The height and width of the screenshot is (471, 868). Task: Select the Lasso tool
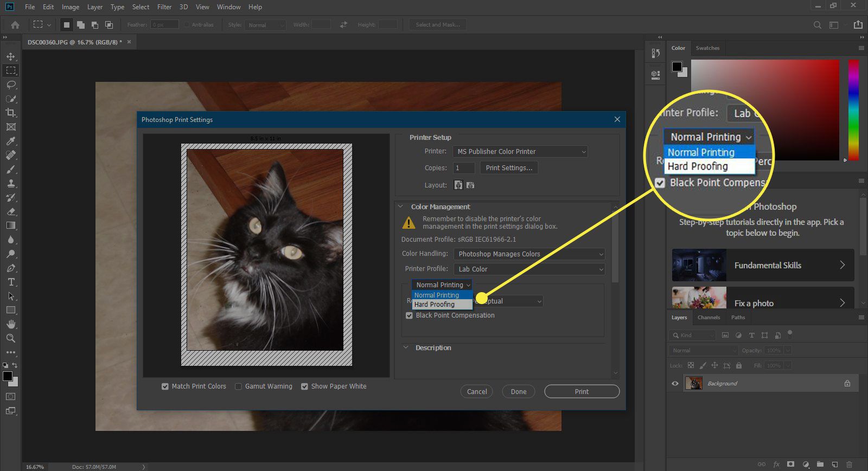10,85
